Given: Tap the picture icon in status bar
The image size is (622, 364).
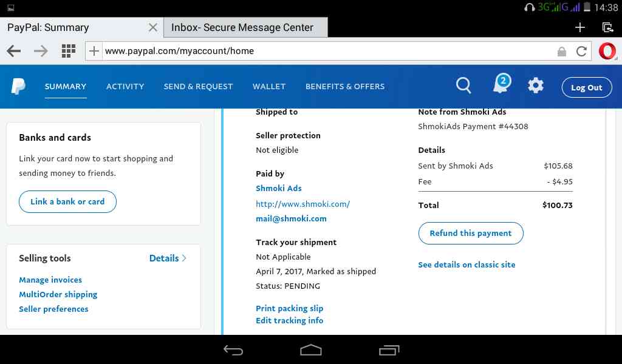Looking at the screenshot, I should [11, 7].
